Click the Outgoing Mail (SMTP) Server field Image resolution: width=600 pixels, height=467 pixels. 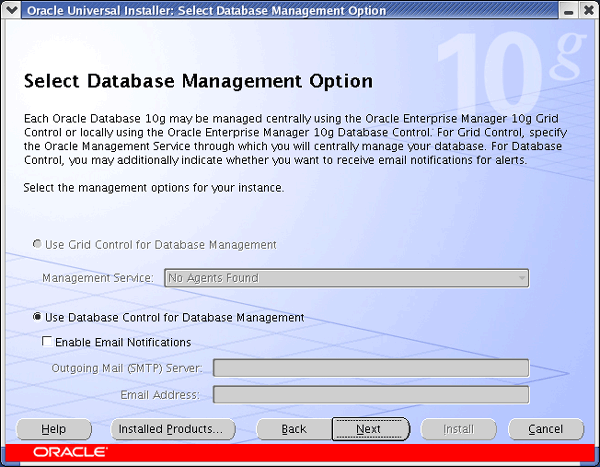[x=370, y=369]
